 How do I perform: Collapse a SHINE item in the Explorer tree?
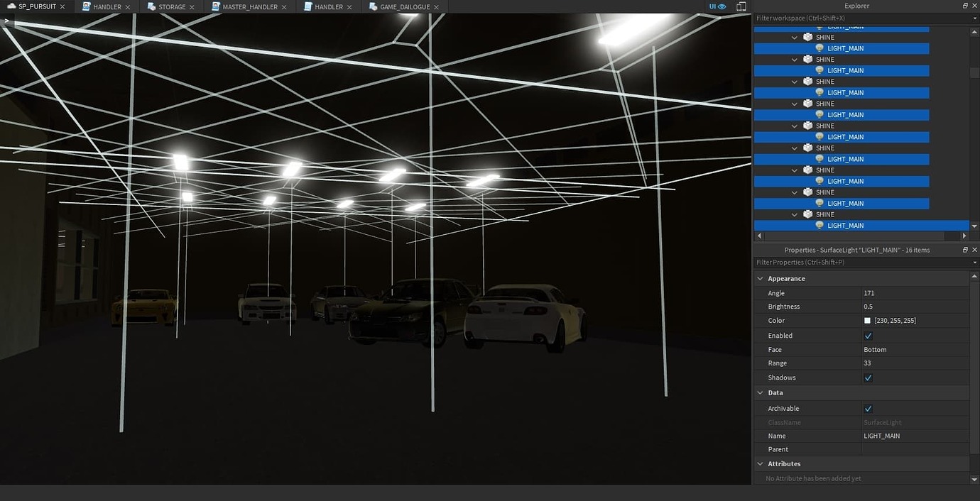point(795,37)
